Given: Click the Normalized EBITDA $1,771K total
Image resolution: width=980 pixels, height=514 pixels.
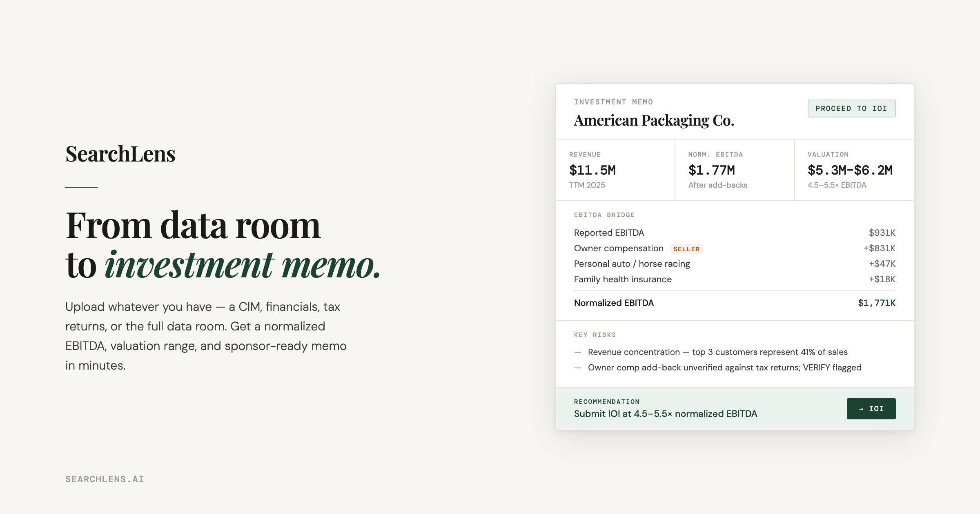Looking at the screenshot, I should [x=876, y=303].
